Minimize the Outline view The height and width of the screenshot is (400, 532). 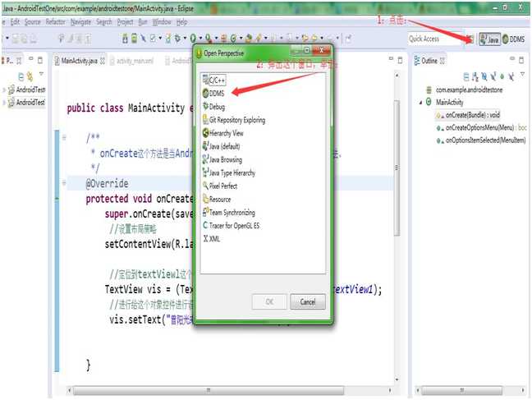(x=512, y=59)
